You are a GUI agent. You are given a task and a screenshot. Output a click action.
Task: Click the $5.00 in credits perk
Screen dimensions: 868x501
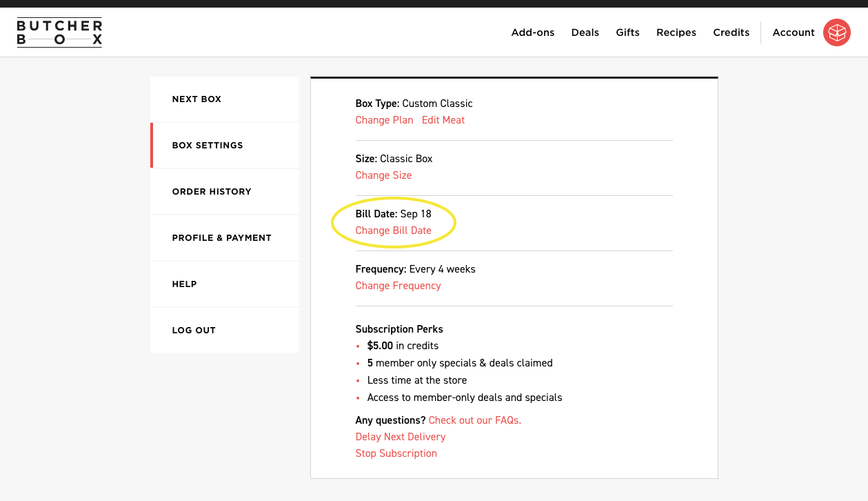pyautogui.click(x=403, y=346)
